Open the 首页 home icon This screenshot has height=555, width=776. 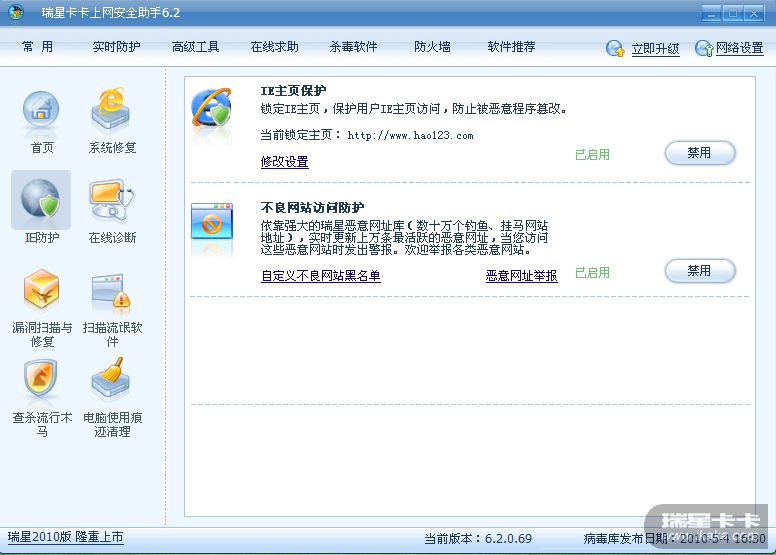pos(41,112)
